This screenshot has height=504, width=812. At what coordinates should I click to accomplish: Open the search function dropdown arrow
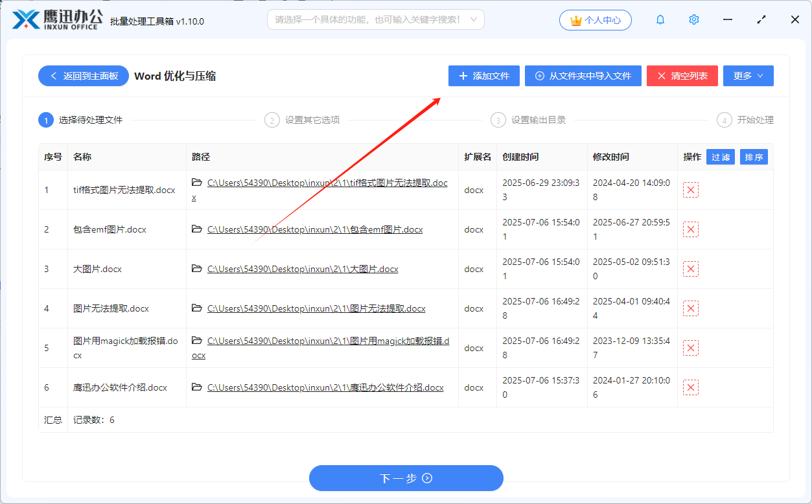click(474, 19)
